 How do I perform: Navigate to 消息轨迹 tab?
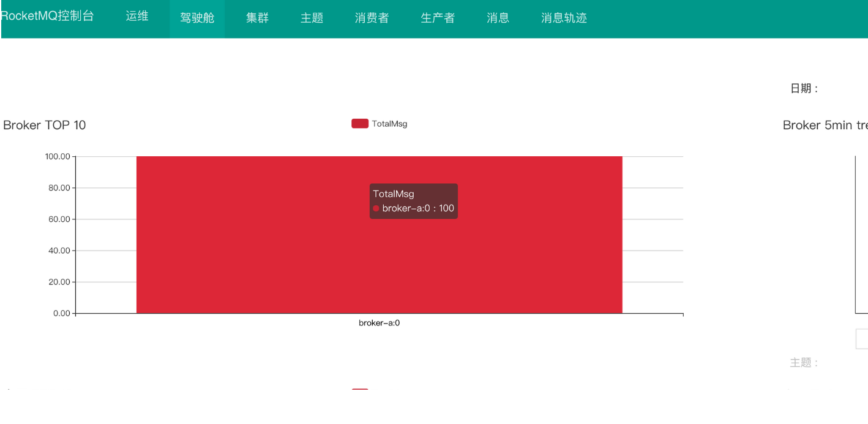click(564, 18)
